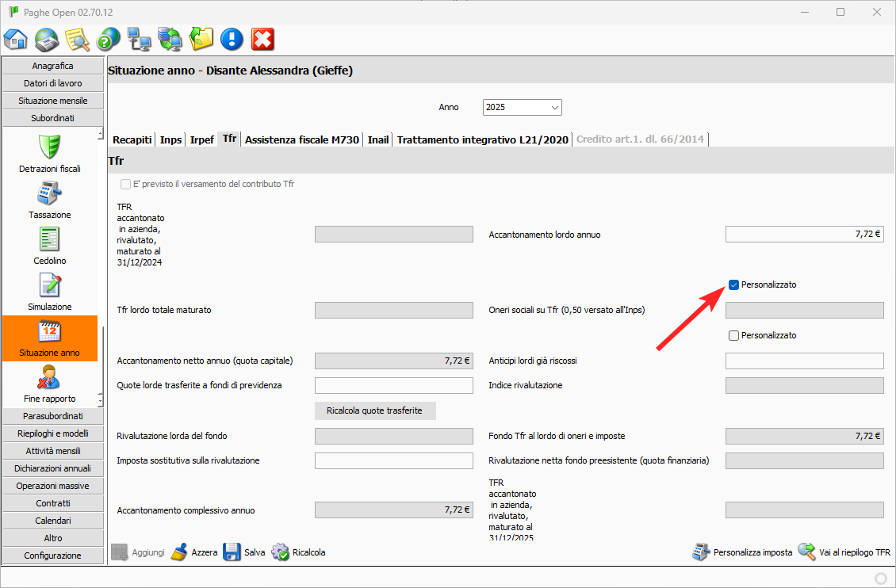896x588 pixels.
Task: Open Fine rapporto in the sidebar
Action: click(x=50, y=377)
